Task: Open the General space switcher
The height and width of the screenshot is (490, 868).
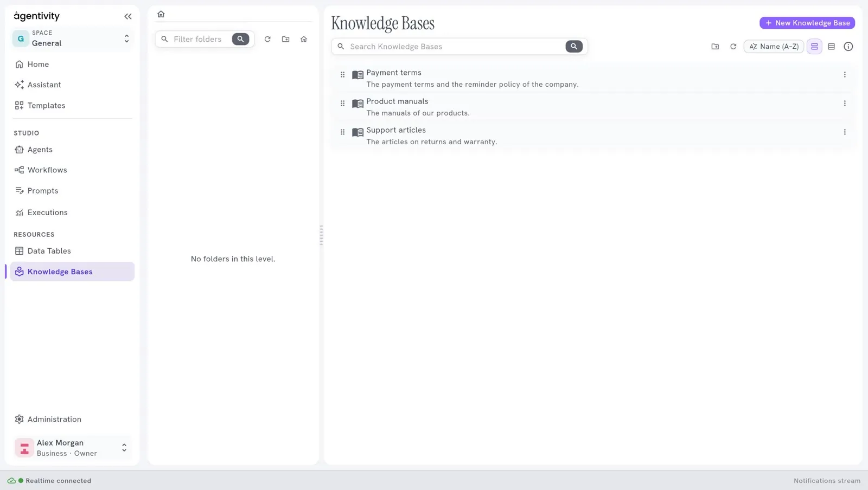Action: (x=72, y=38)
